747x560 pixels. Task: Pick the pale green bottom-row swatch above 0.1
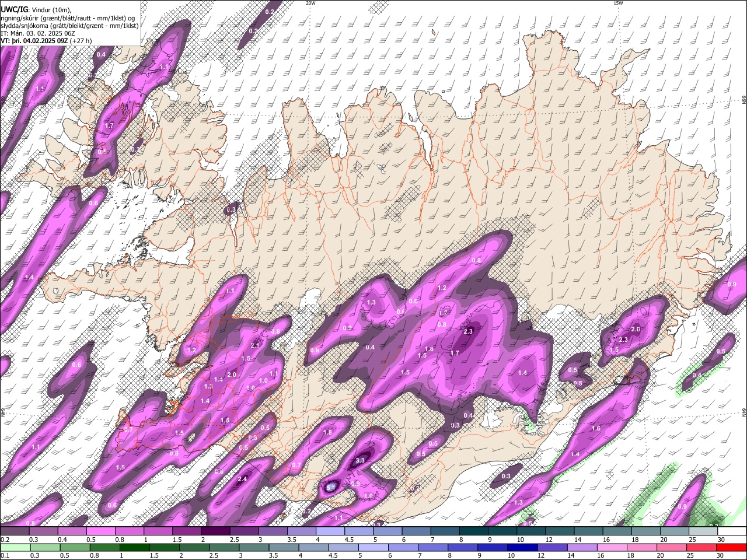[15, 547]
